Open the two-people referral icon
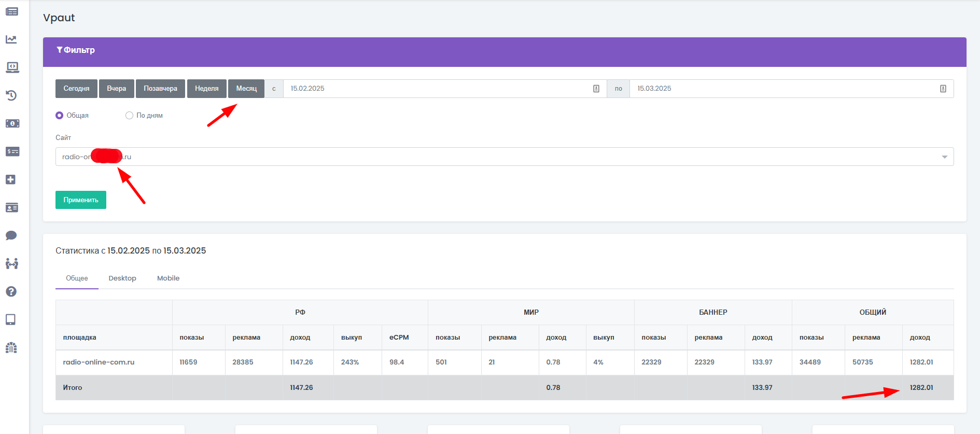 12,263
